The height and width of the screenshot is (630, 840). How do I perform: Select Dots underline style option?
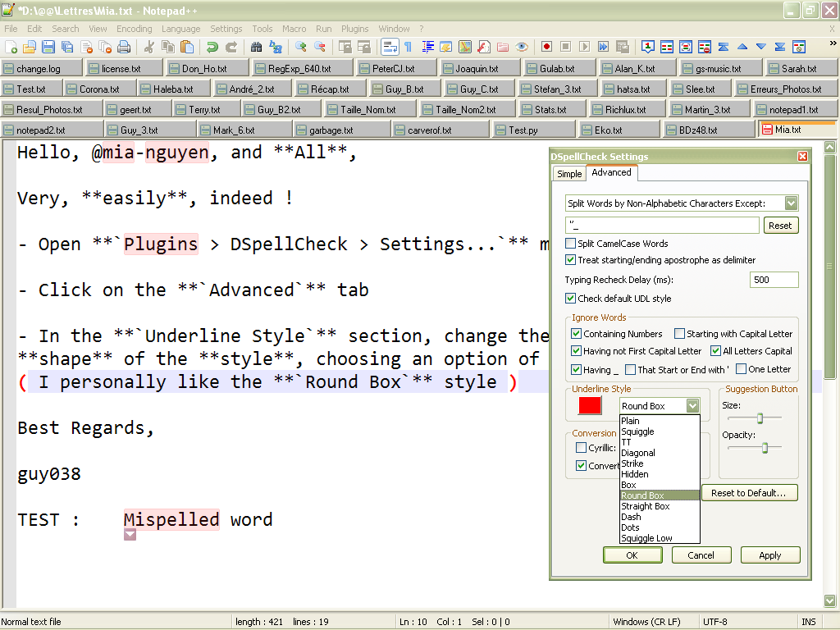click(660, 527)
